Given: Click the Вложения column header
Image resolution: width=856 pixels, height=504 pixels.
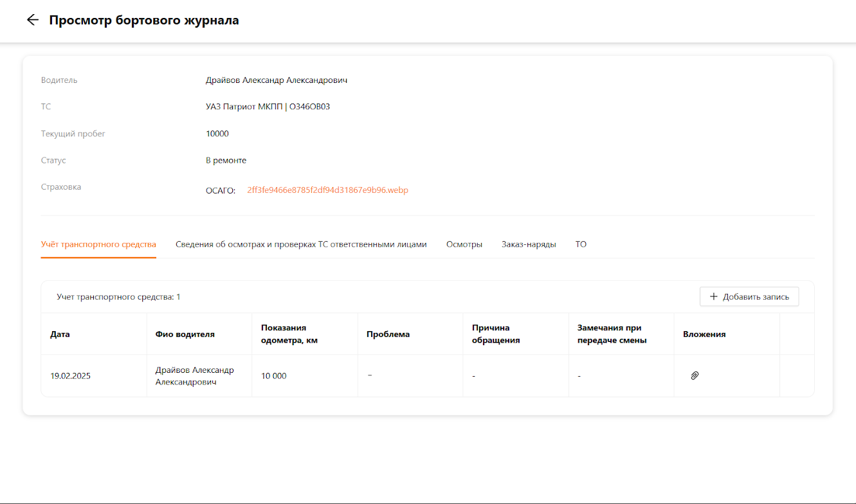Looking at the screenshot, I should [704, 334].
